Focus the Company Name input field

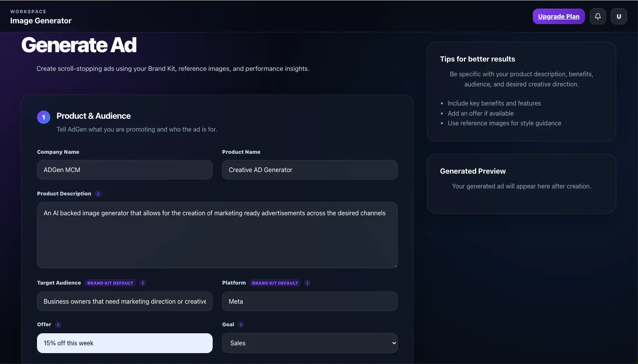tap(125, 170)
